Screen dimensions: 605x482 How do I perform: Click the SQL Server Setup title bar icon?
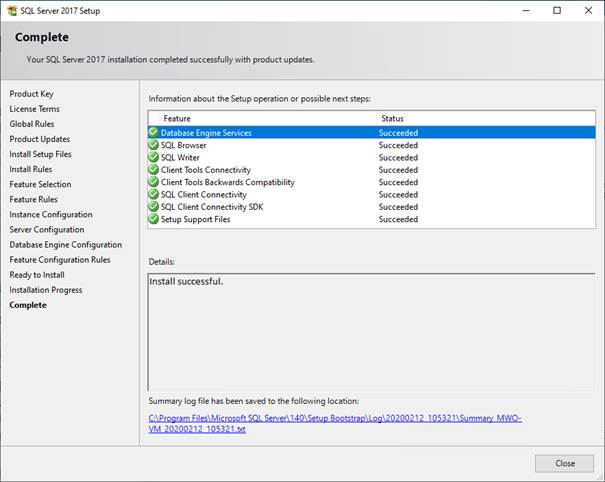tap(12, 11)
